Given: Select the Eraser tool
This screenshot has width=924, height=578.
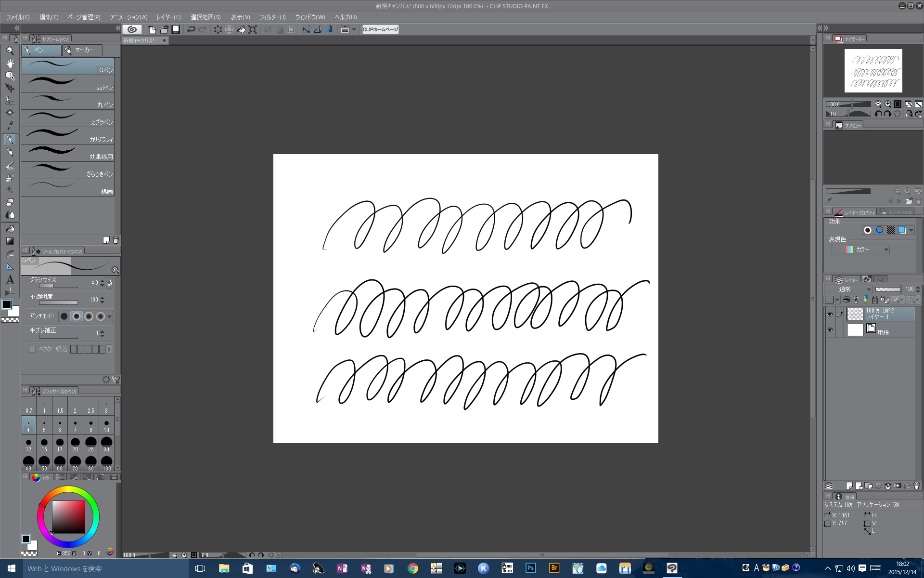Looking at the screenshot, I should coord(10,202).
